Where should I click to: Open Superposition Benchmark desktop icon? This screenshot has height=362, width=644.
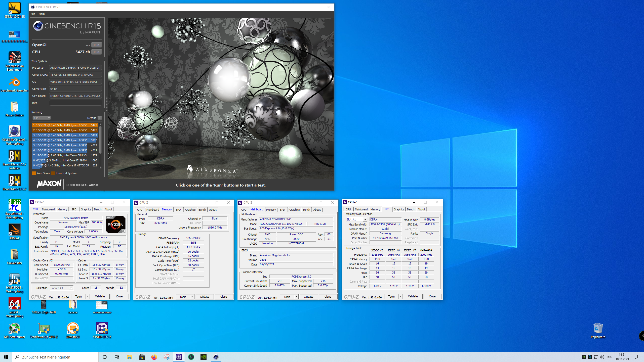point(14,61)
